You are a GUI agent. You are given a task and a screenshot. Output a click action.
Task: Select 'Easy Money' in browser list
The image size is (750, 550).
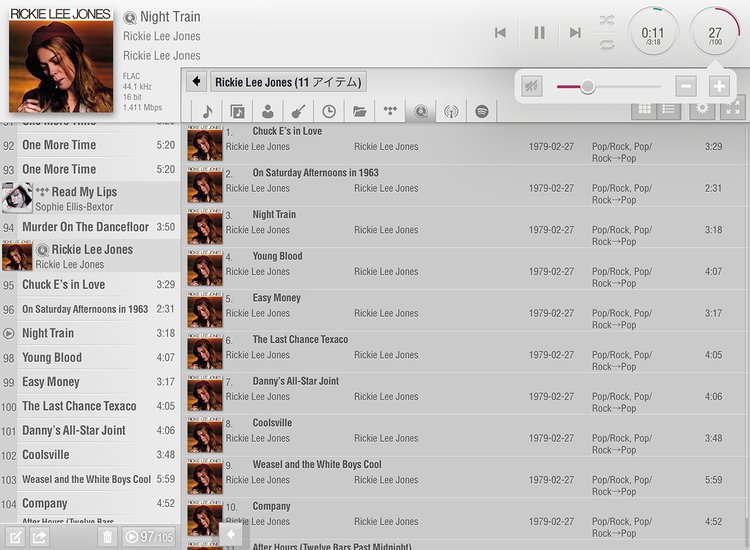pos(465,310)
